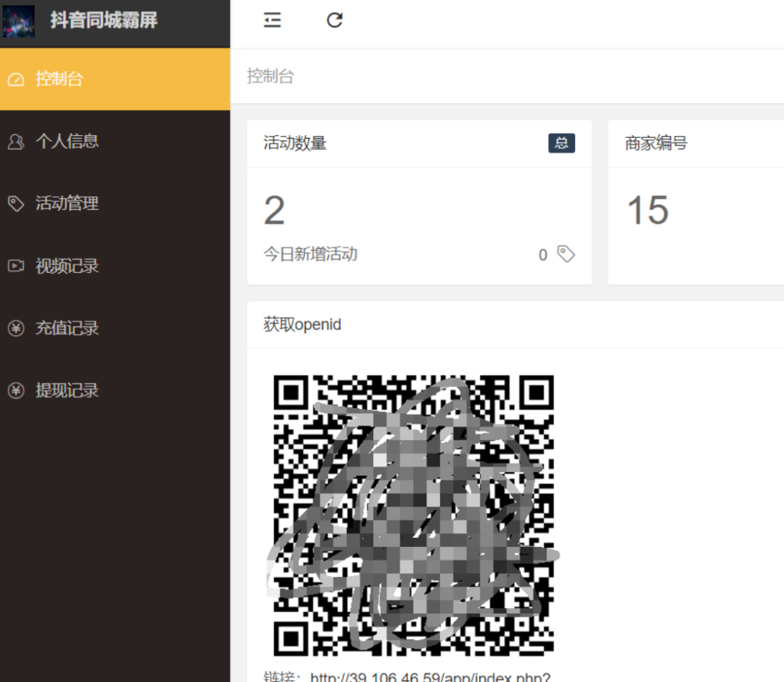Click the 控制台 breadcrumb tab

(x=271, y=76)
